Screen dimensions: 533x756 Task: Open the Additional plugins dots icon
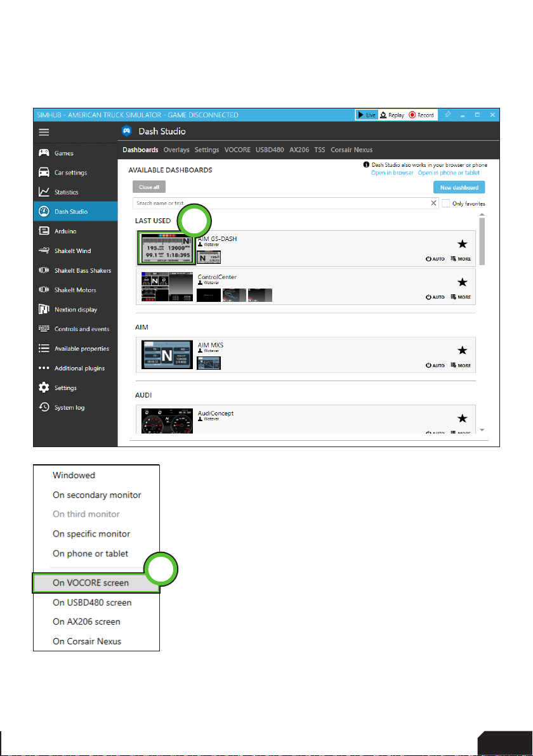pos(44,368)
